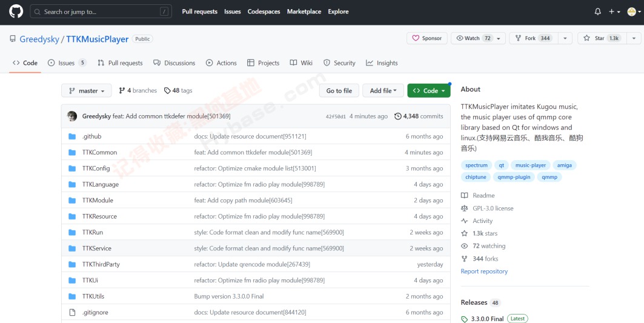View the 72 watching link
The image size is (644, 323).
pos(483,246)
